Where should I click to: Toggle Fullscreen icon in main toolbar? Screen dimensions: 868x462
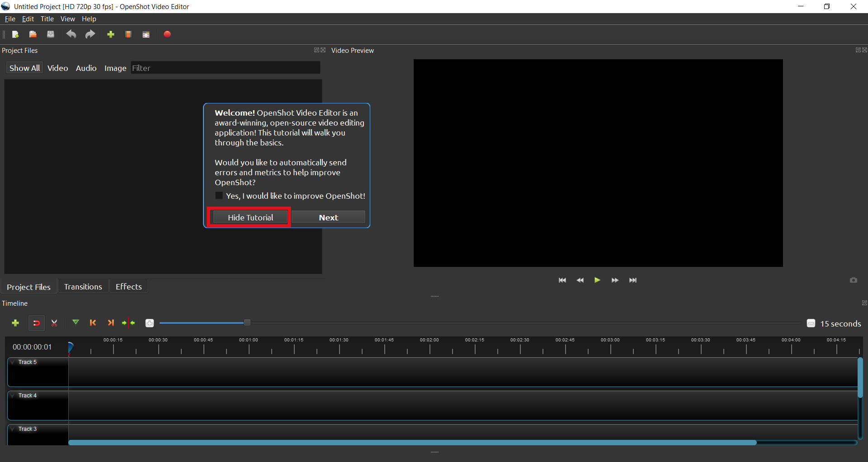[x=146, y=34]
